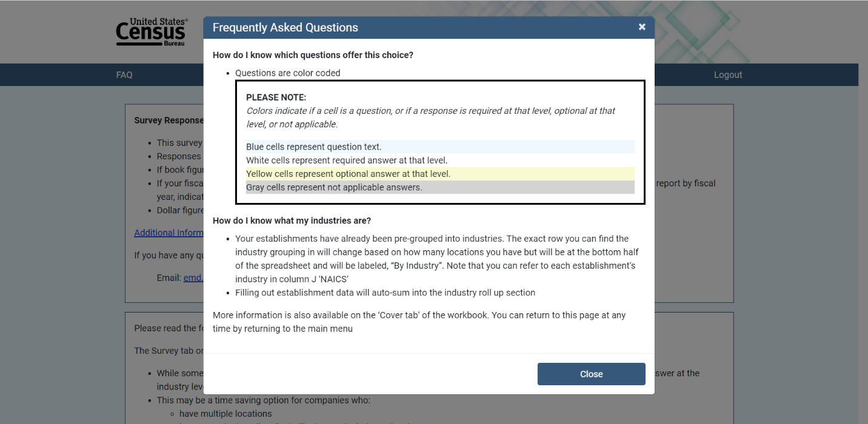Image resolution: width=868 pixels, height=424 pixels.
Task: Click Logout in the navigation bar
Action: pyautogui.click(x=727, y=75)
